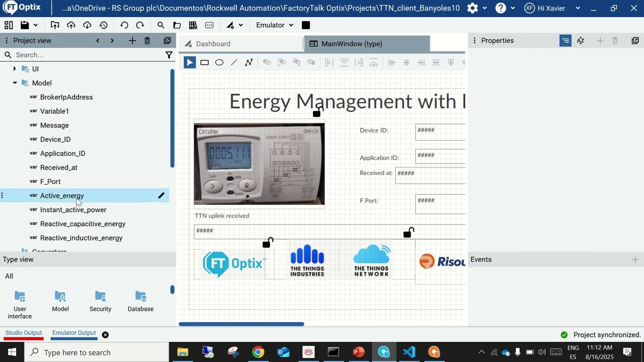Navigate back in Project view

click(x=98, y=41)
